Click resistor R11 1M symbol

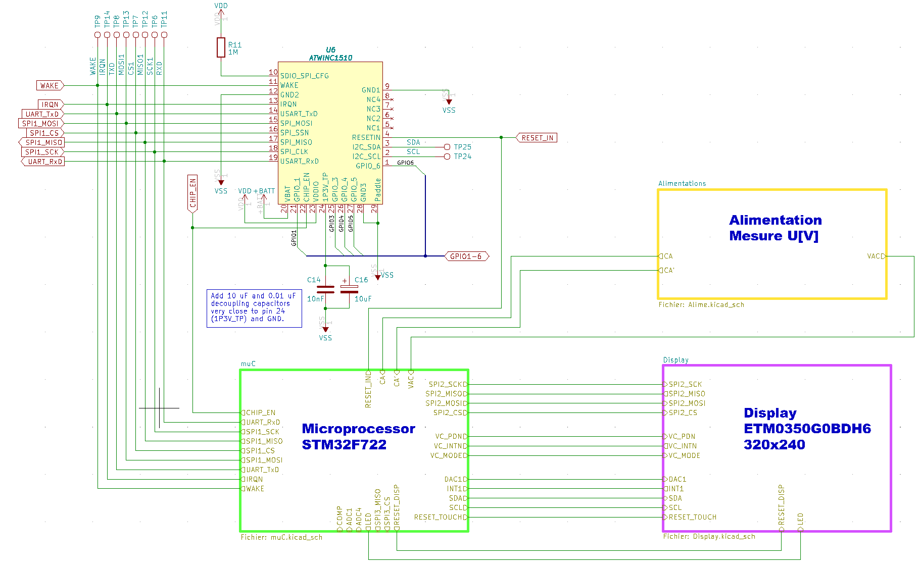coord(221,47)
